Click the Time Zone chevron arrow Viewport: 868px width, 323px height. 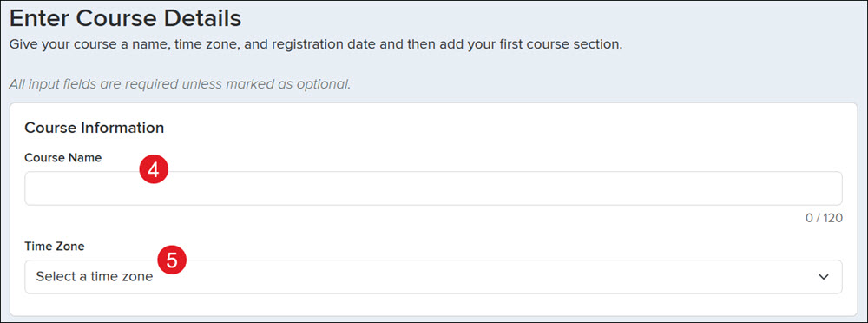point(824,276)
